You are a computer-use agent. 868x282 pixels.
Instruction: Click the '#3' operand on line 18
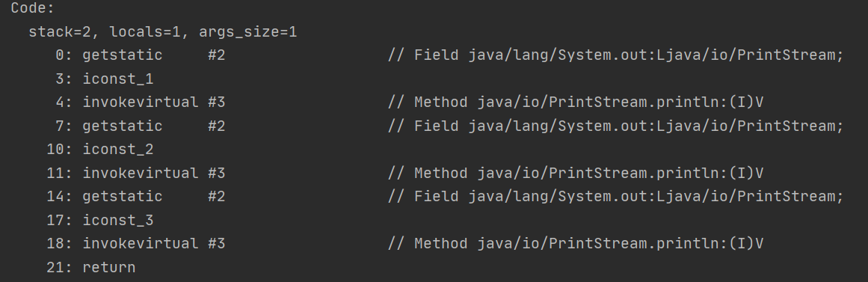217,244
